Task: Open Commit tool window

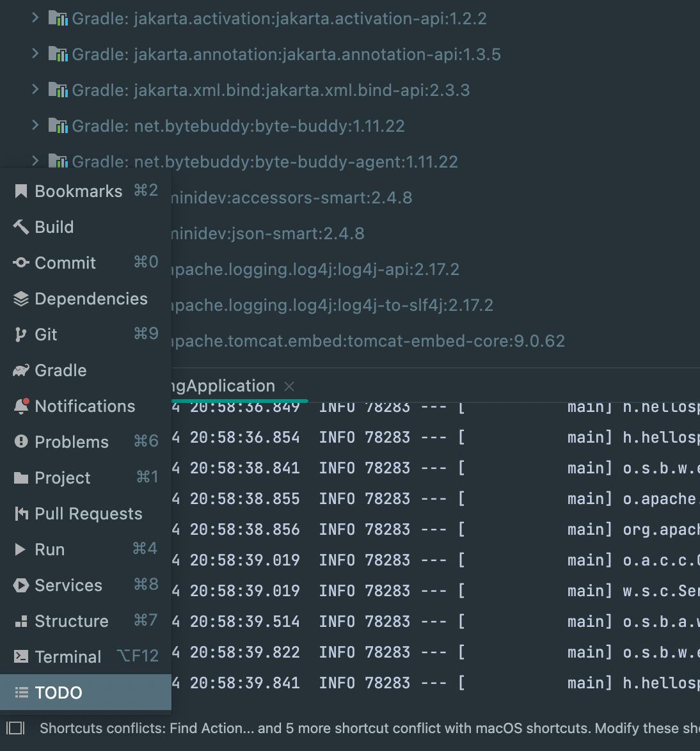Action: (x=86, y=263)
